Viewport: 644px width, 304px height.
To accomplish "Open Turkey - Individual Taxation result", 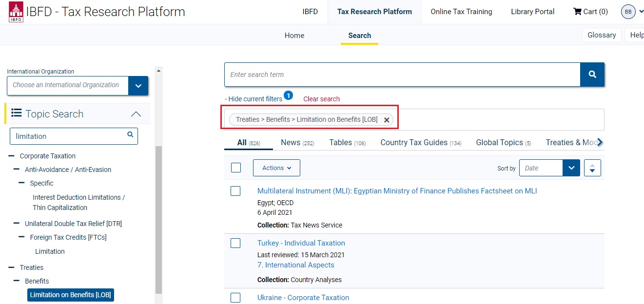I will pos(301,243).
